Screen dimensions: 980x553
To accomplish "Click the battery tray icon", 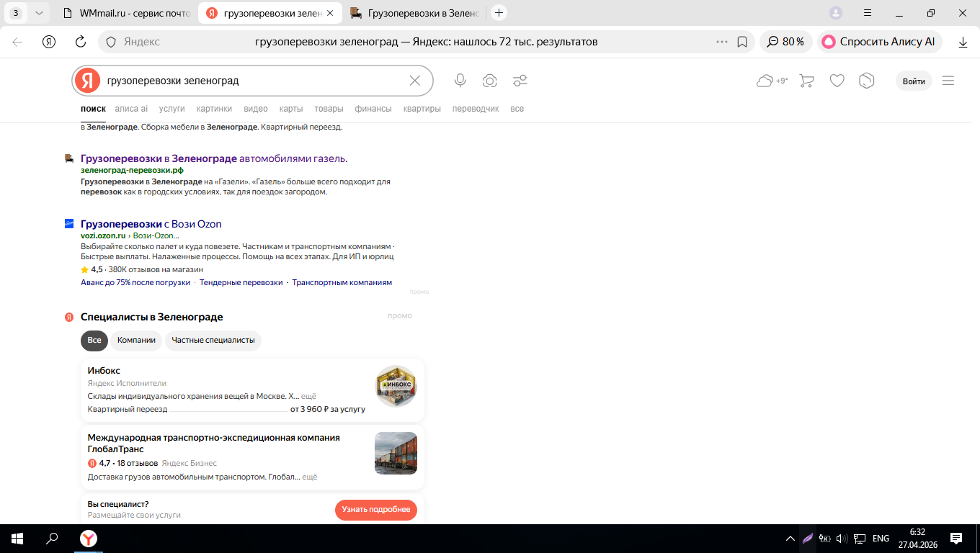I will click(826, 538).
